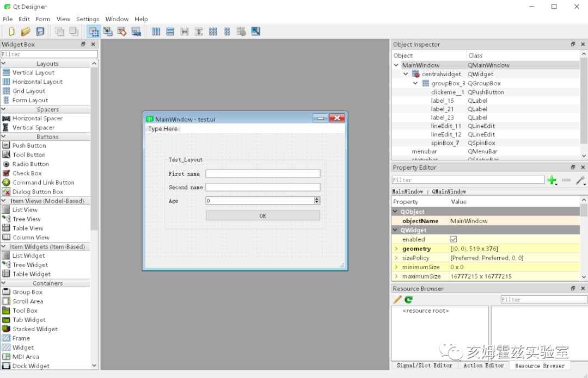Image resolution: width=588 pixels, height=378 pixels.
Task: Collapse the QWidget property group
Action: [395, 230]
